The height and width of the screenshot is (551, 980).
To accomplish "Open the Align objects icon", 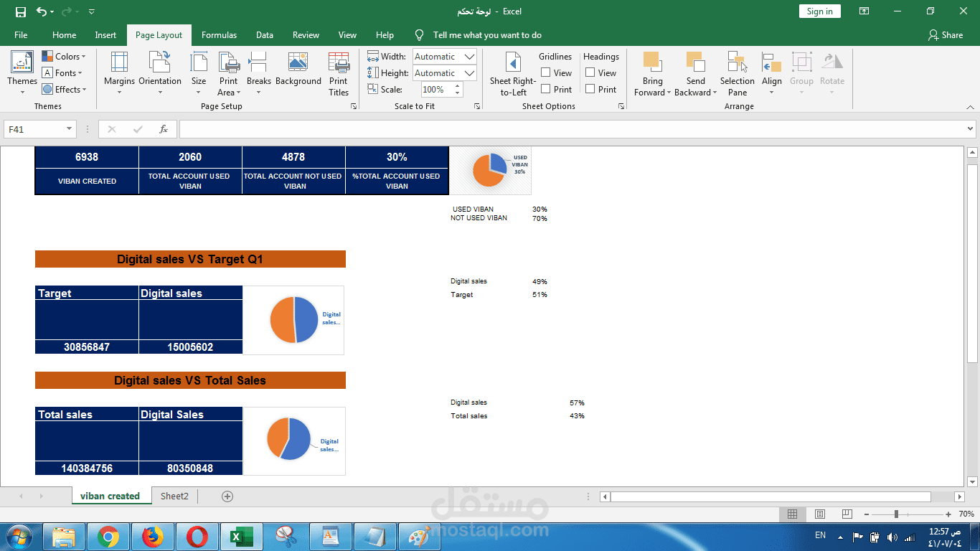I will pyautogui.click(x=772, y=62).
